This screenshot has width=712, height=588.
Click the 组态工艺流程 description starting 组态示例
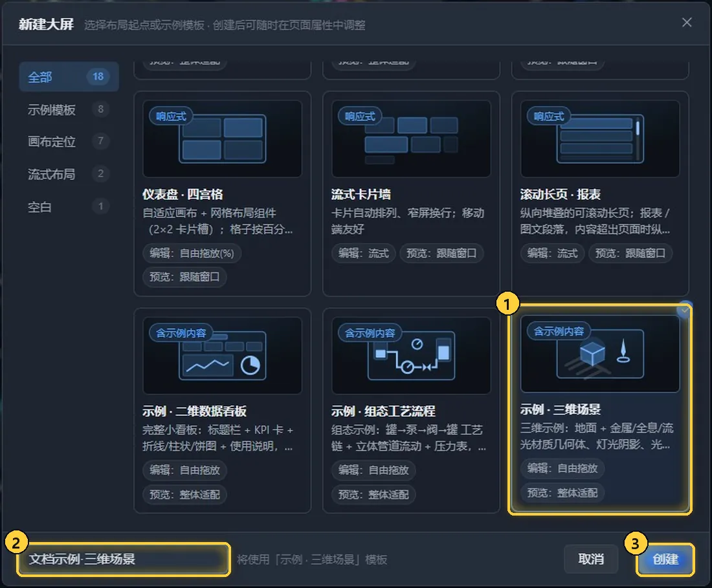[x=408, y=438]
